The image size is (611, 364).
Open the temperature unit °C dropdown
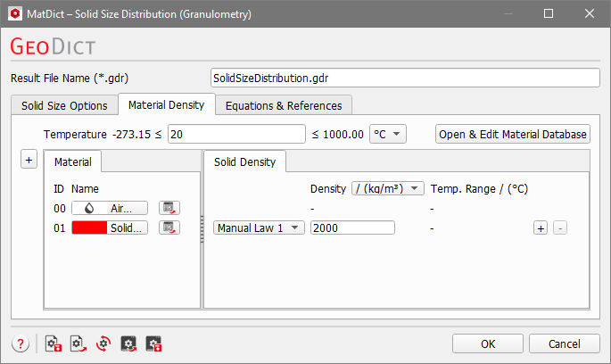tap(388, 134)
